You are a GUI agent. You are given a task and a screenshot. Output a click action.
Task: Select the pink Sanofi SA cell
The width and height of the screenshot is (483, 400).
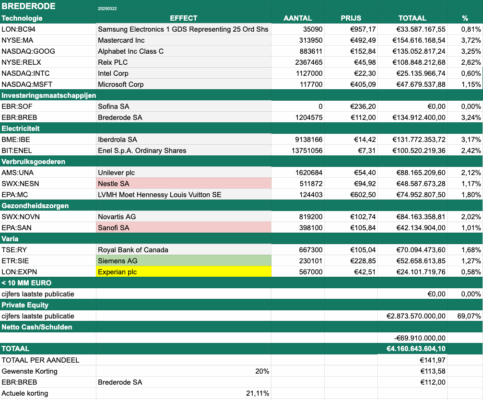[184, 228]
